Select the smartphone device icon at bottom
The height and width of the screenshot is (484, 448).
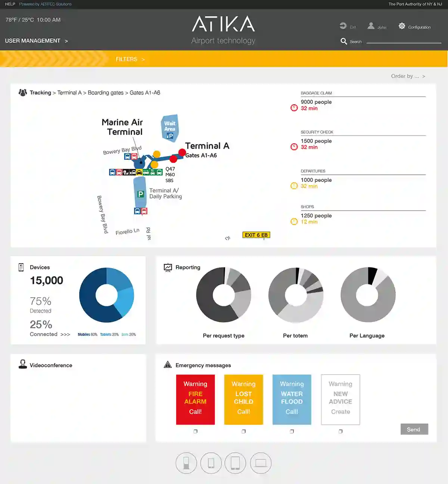(x=211, y=463)
